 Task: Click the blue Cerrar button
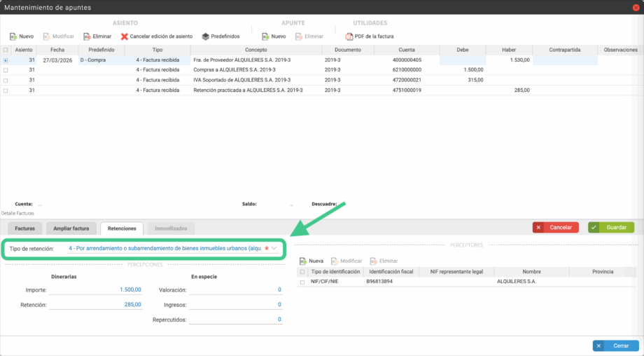(616, 345)
